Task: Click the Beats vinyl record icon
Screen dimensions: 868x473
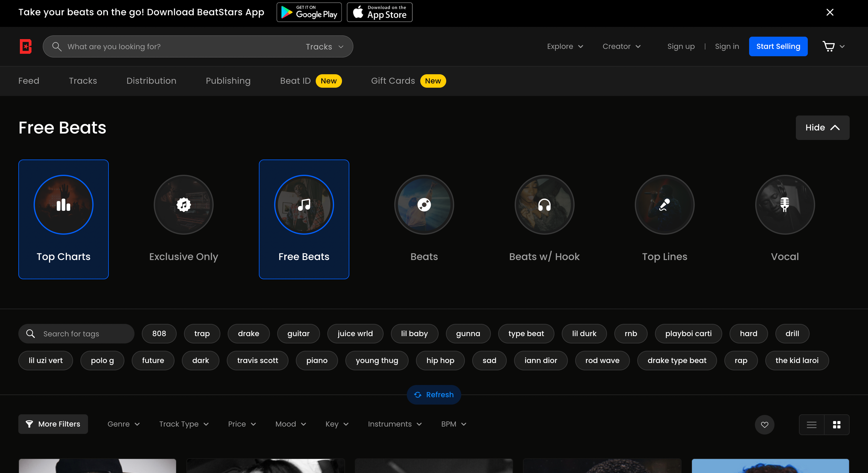Action: tap(424, 204)
